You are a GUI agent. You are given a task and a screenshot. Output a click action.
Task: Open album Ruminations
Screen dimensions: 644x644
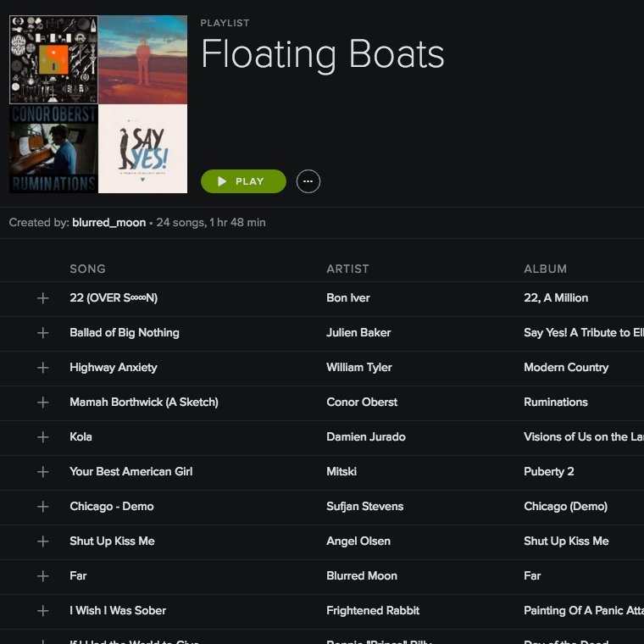556,402
